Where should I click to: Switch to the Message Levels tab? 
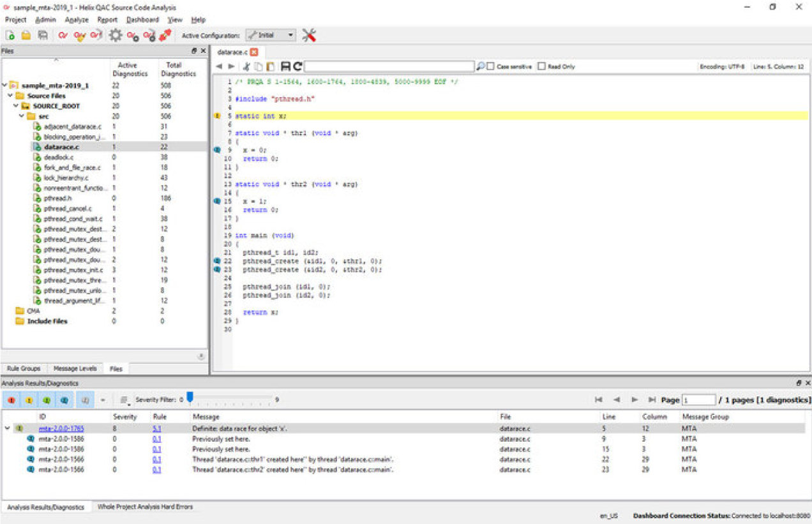click(x=75, y=369)
